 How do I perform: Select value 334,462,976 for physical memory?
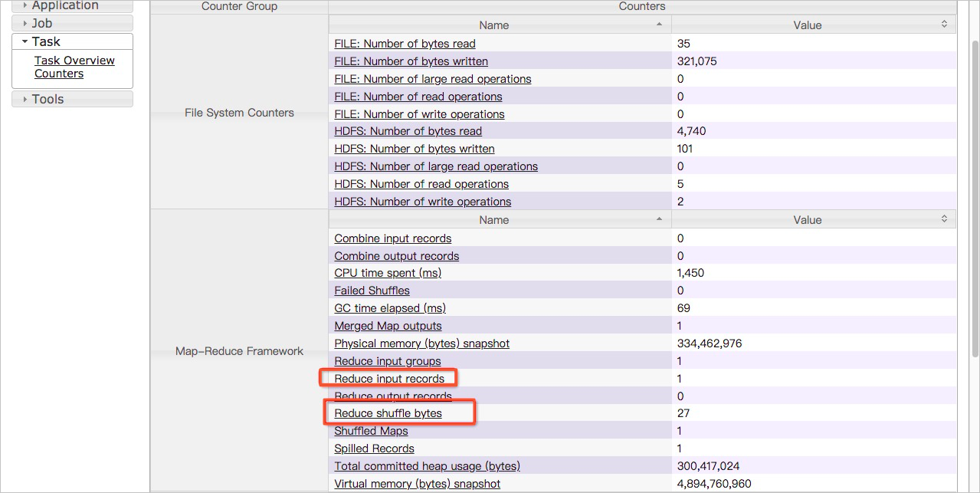pos(710,343)
